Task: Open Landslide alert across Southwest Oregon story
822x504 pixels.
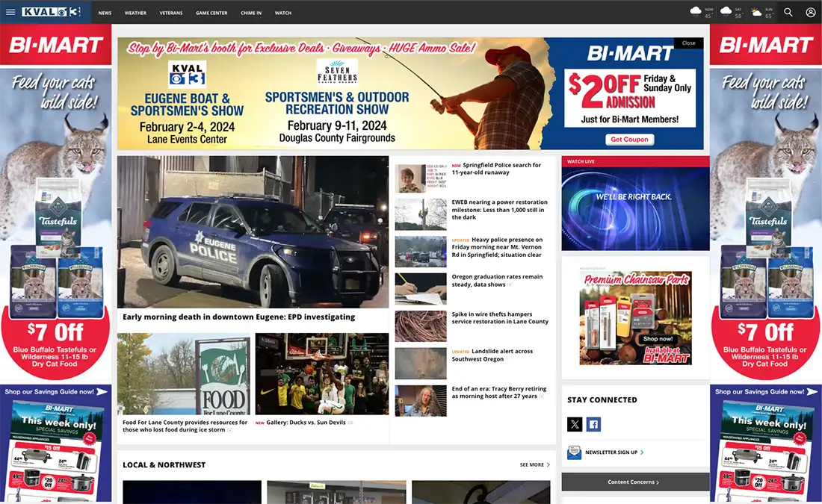Action: 492,355
